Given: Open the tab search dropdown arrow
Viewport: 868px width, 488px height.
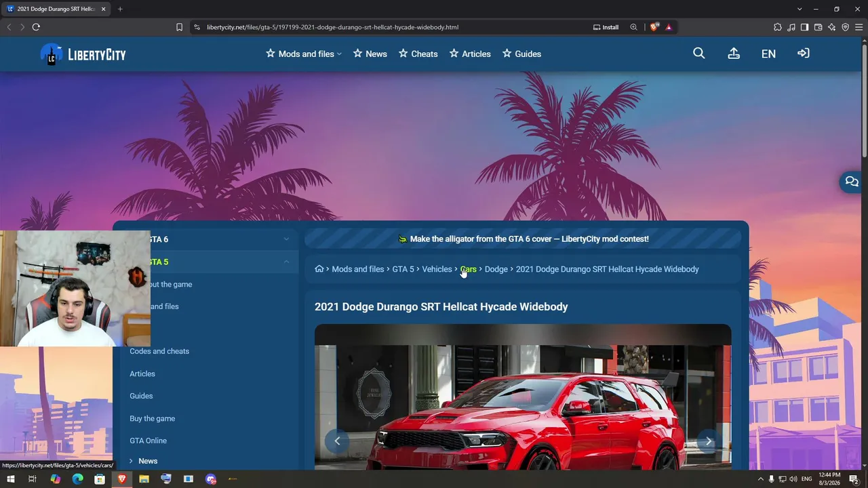Looking at the screenshot, I should (800, 9).
